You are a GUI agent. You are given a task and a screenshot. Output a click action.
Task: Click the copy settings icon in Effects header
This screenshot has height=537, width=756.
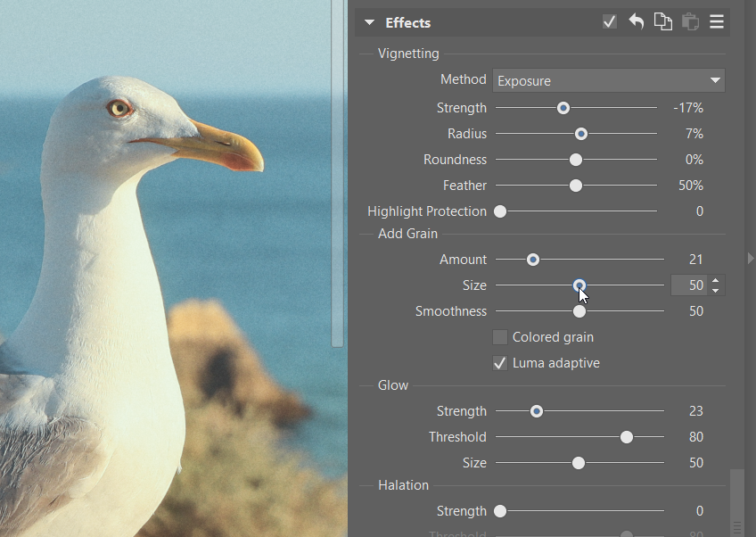662,22
